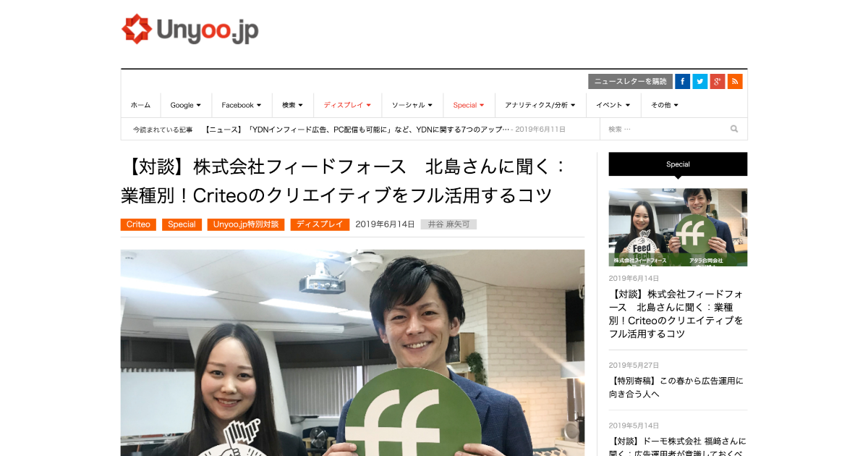
Task: Click the ニュースレターを購読 button
Action: tap(630, 82)
